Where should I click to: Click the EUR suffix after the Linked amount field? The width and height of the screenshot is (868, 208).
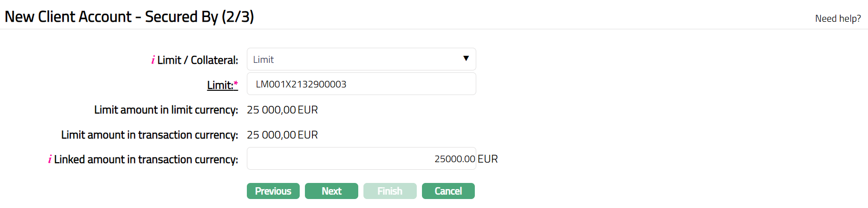point(488,159)
